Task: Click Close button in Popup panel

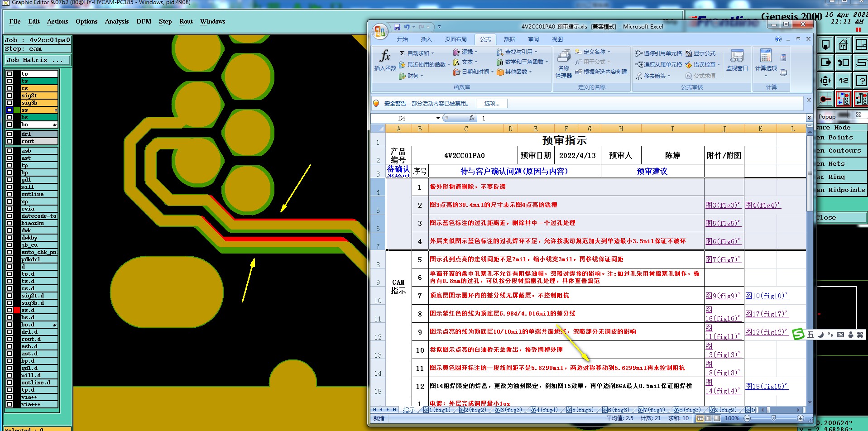Action: coord(842,218)
